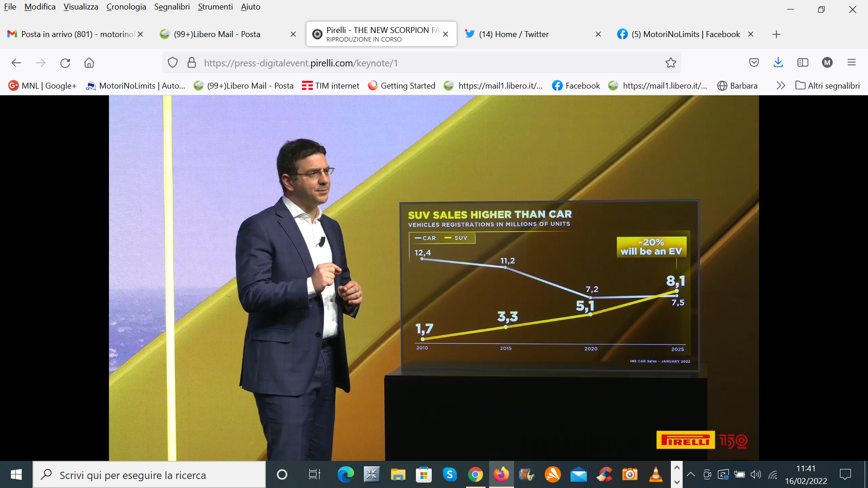Open the Firefox downloads panel

778,63
